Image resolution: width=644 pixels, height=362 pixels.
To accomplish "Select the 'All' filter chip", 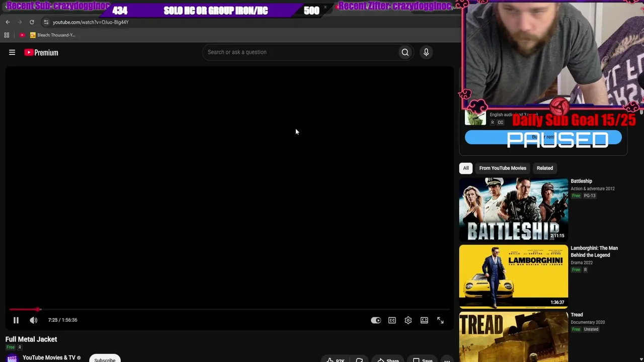I will [x=466, y=168].
